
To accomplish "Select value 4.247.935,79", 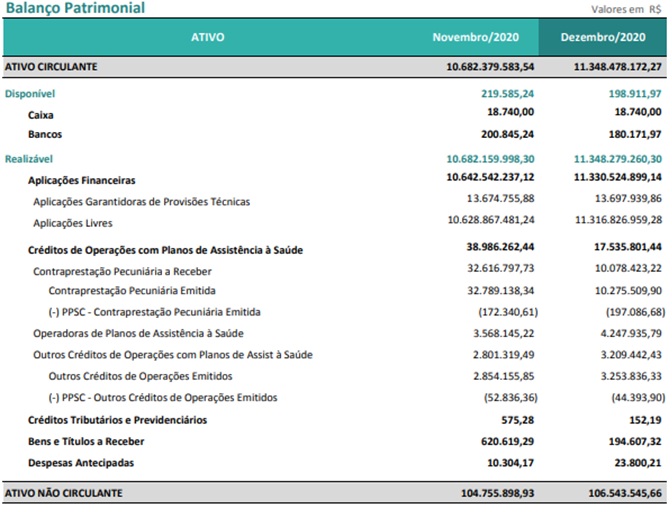I will tap(631, 333).
